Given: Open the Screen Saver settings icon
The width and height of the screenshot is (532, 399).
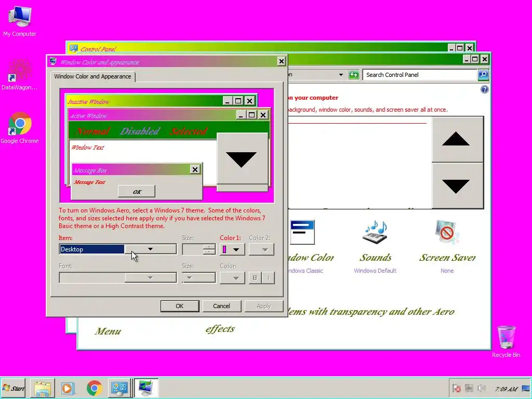Looking at the screenshot, I should (x=447, y=232).
